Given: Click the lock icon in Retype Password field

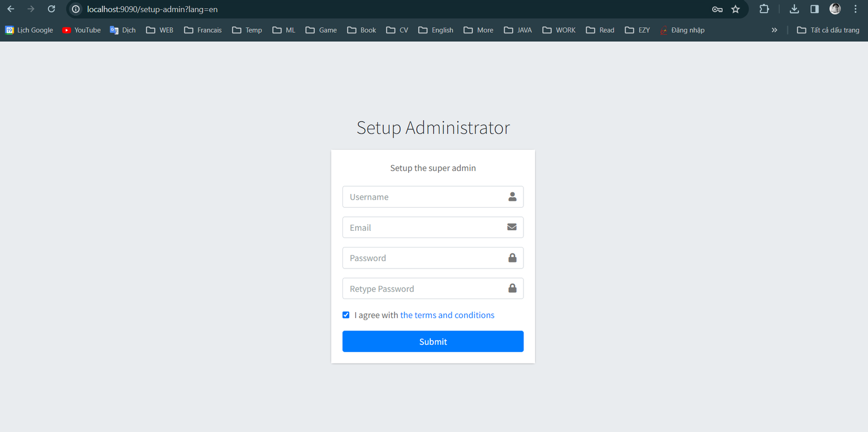Looking at the screenshot, I should click(x=512, y=288).
